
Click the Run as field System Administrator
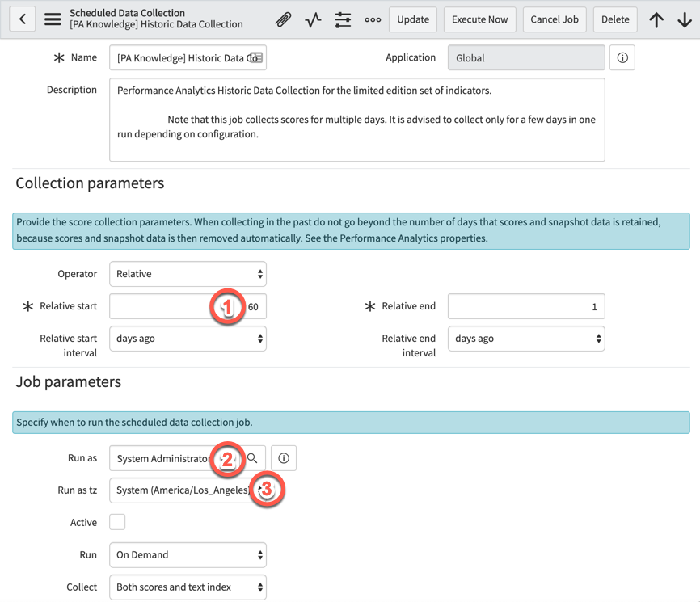pyautogui.click(x=176, y=458)
